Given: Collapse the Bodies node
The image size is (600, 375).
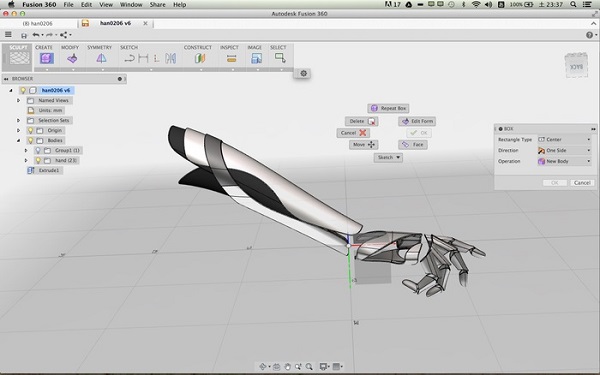Looking at the screenshot, I should click(x=18, y=140).
